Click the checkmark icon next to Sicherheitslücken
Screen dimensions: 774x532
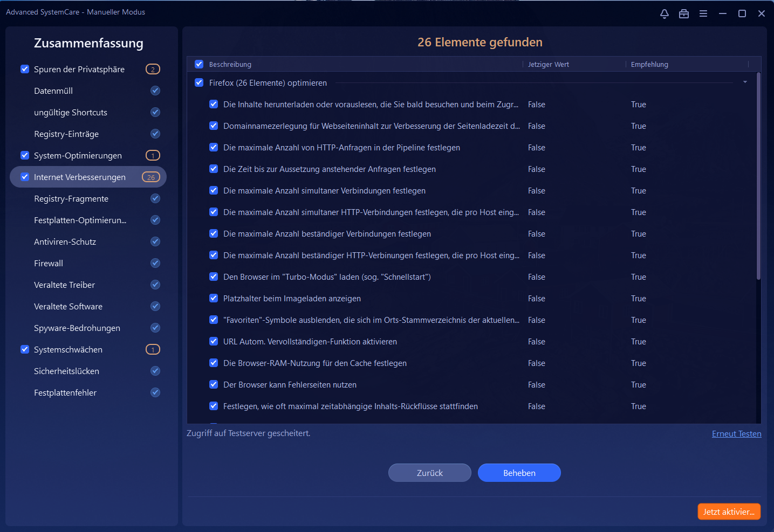click(155, 371)
